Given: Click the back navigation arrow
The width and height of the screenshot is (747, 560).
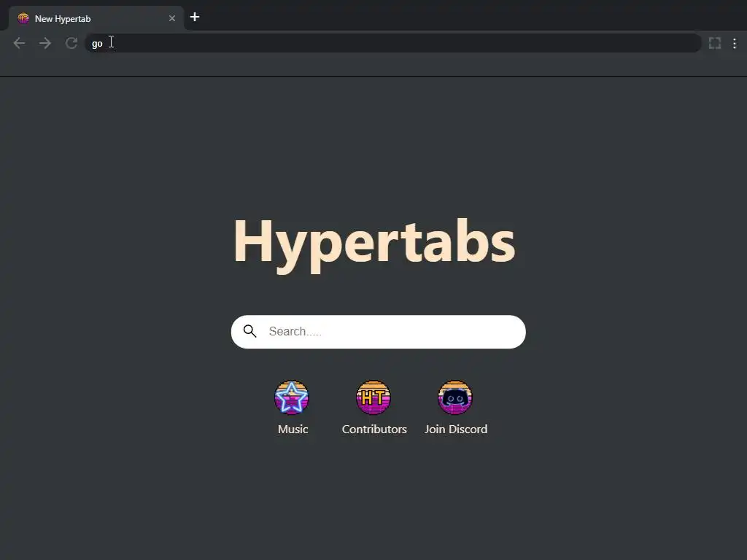Looking at the screenshot, I should [x=19, y=43].
